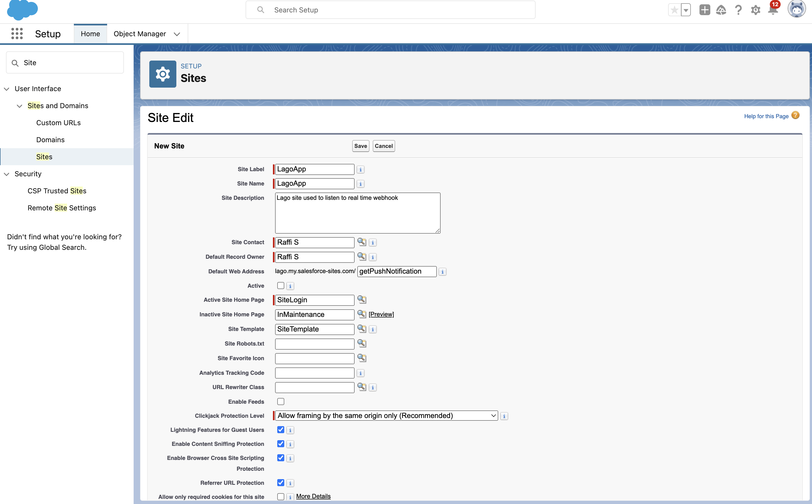Open the App Launcher grid icon
This screenshot has height=504, width=812.
click(x=17, y=34)
